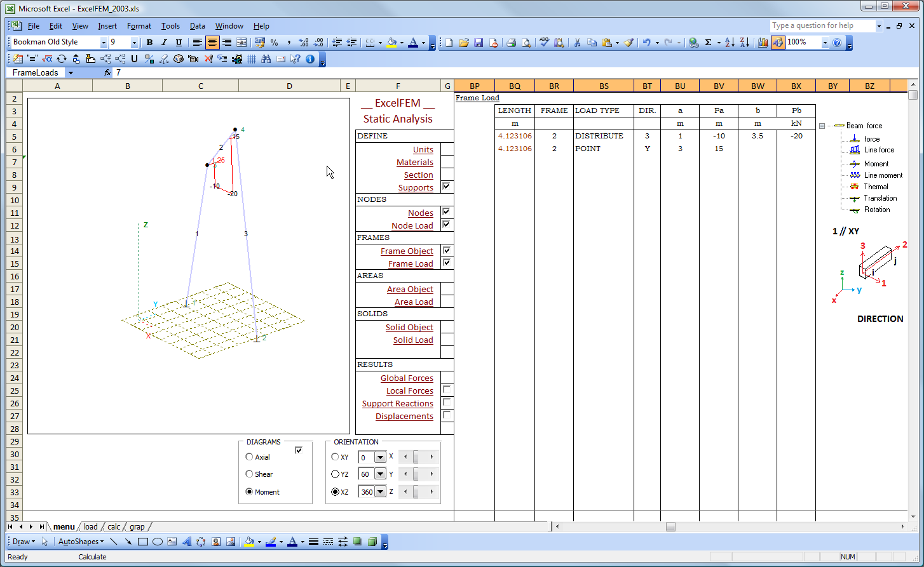Toggle the Supports checkbox
The image size is (924, 567).
point(446,187)
